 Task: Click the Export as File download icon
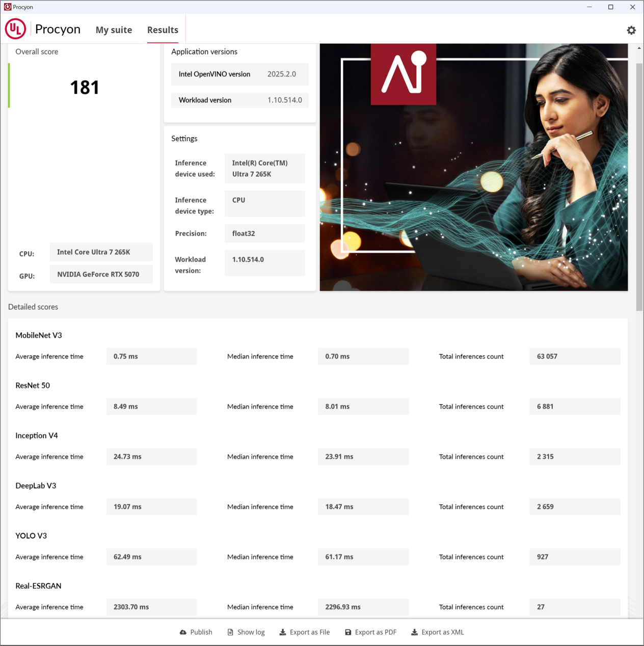click(283, 632)
